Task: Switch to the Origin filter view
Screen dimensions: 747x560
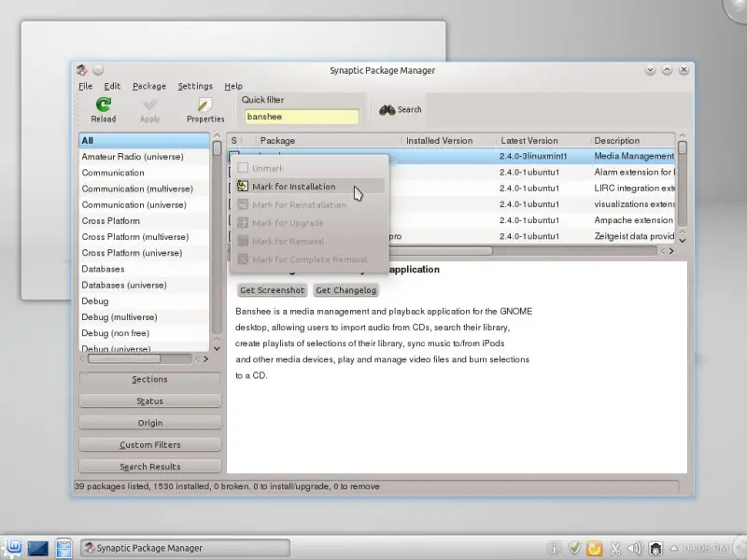Action: point(150,423)
